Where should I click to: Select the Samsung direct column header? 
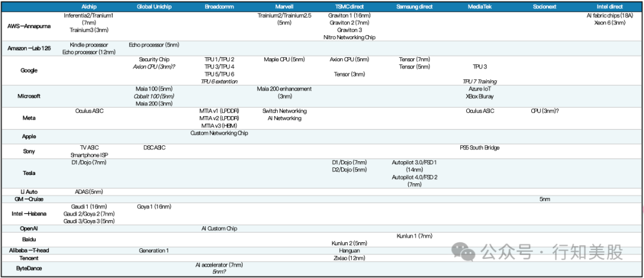click(415, 6)
